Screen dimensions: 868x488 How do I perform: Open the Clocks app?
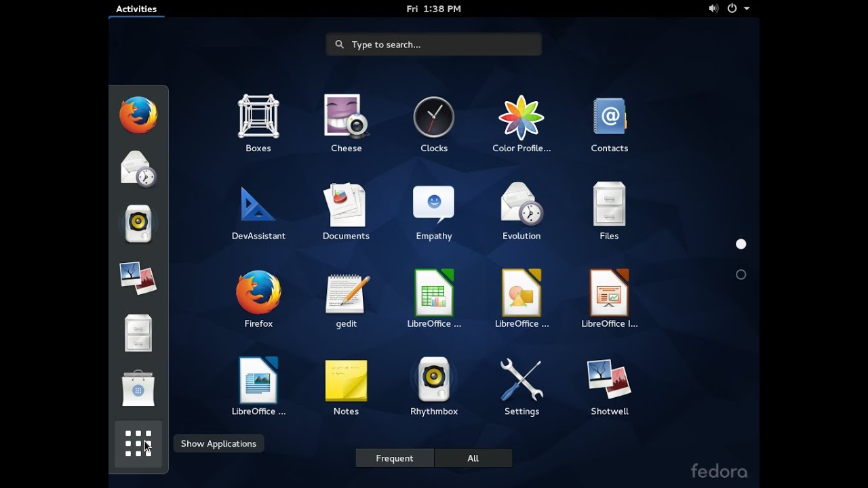click(434, 123)
